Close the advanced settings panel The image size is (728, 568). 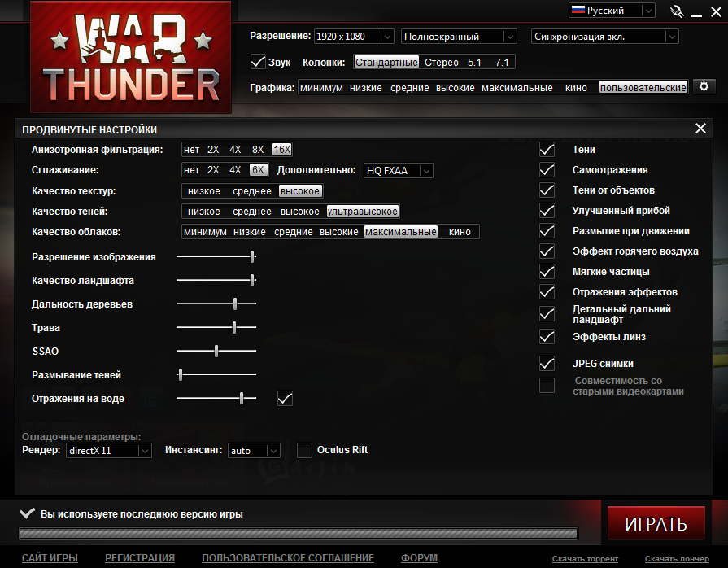700,129
